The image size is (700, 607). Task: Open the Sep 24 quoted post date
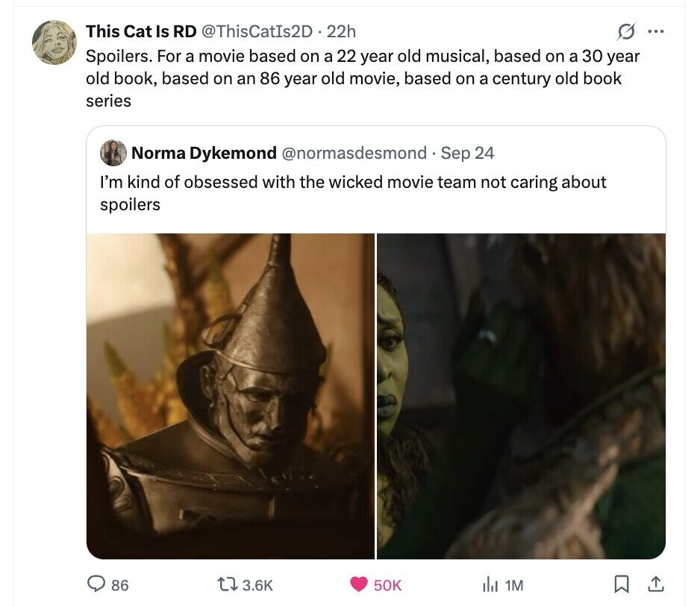click(467, 153)
